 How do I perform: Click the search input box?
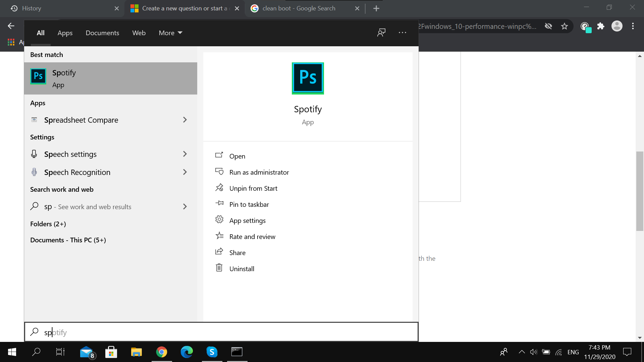coord(221,332)
